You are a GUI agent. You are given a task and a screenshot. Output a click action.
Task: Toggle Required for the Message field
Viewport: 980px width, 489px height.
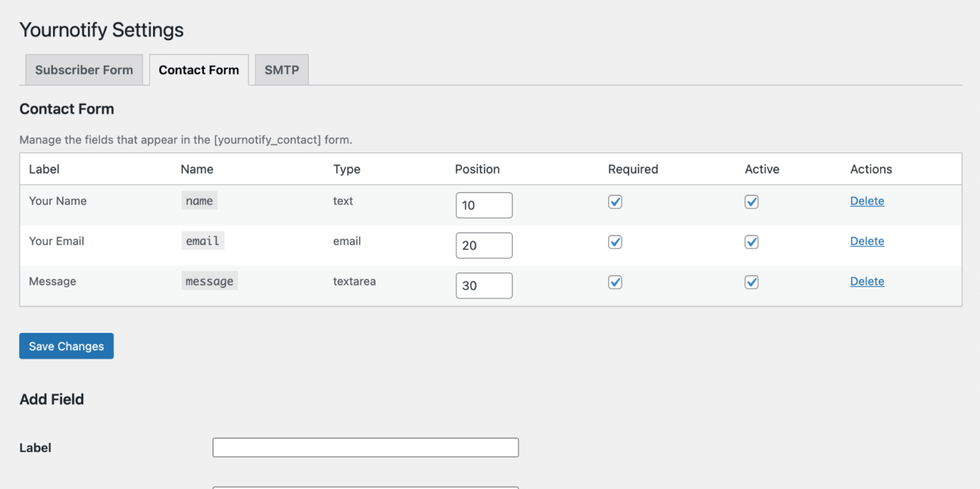click(614, 282)
